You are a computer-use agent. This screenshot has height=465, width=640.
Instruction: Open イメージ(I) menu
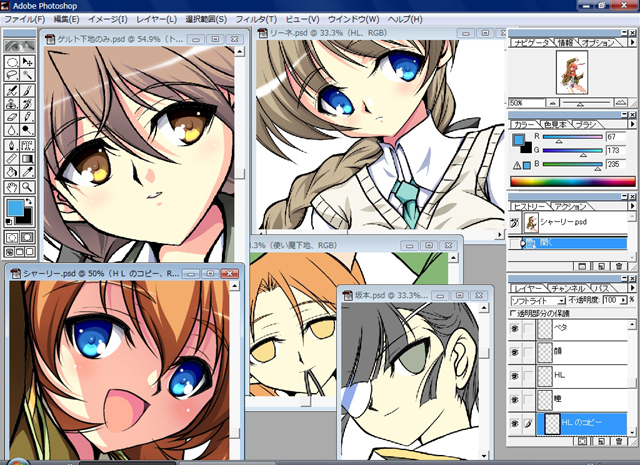point(107,20)
